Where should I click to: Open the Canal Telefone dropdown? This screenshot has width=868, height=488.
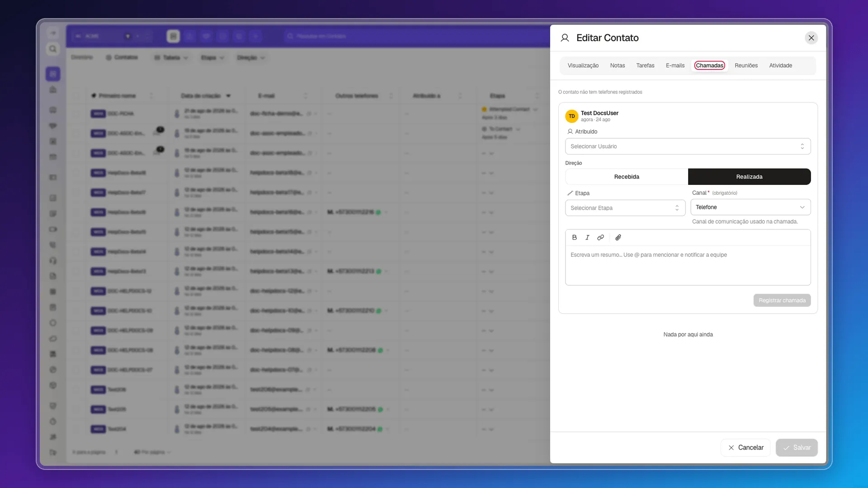click(x=750, y=207)
